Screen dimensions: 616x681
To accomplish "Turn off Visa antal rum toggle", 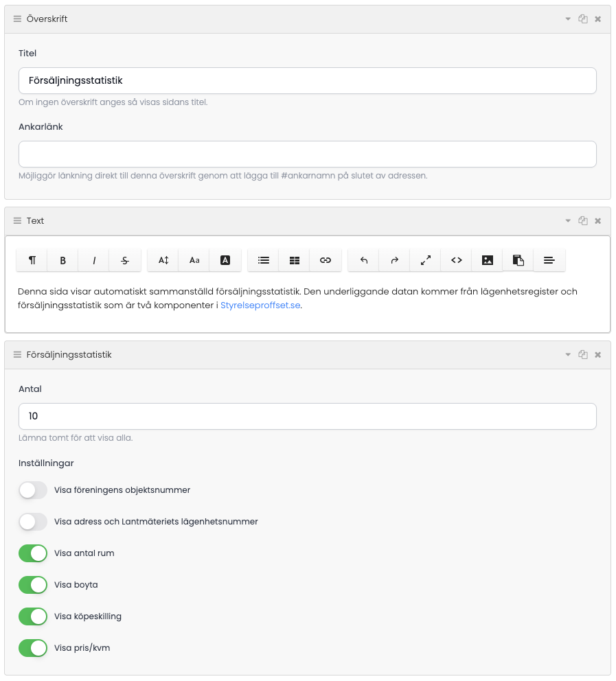I will coord(33,553).
